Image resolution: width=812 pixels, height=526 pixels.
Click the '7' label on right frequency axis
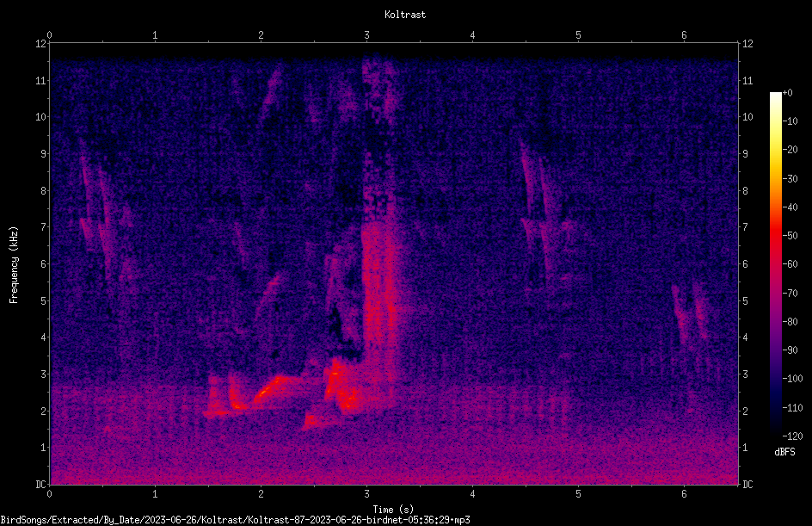(745, 227)
